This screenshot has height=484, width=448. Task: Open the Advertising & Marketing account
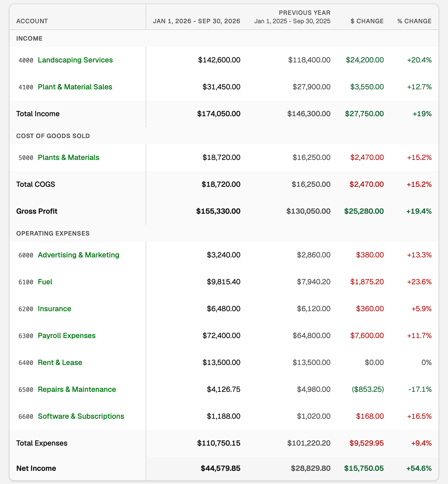click(x=79, y=255)
